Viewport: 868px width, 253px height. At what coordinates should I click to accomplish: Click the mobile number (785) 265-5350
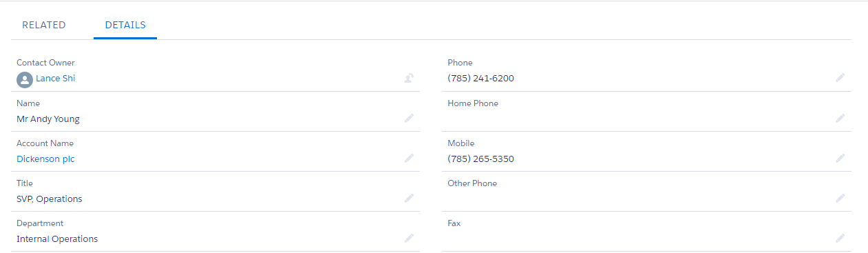tap(480, 159)
